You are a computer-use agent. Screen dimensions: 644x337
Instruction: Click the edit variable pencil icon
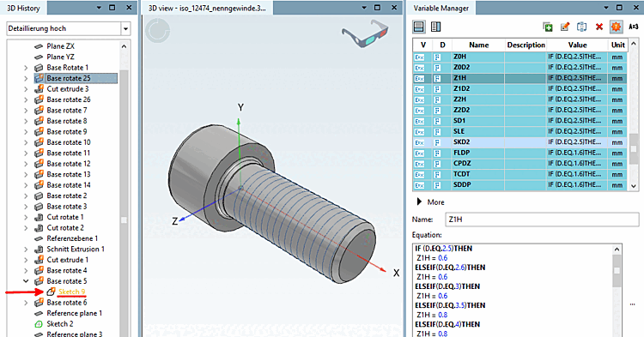coord(565,27)
